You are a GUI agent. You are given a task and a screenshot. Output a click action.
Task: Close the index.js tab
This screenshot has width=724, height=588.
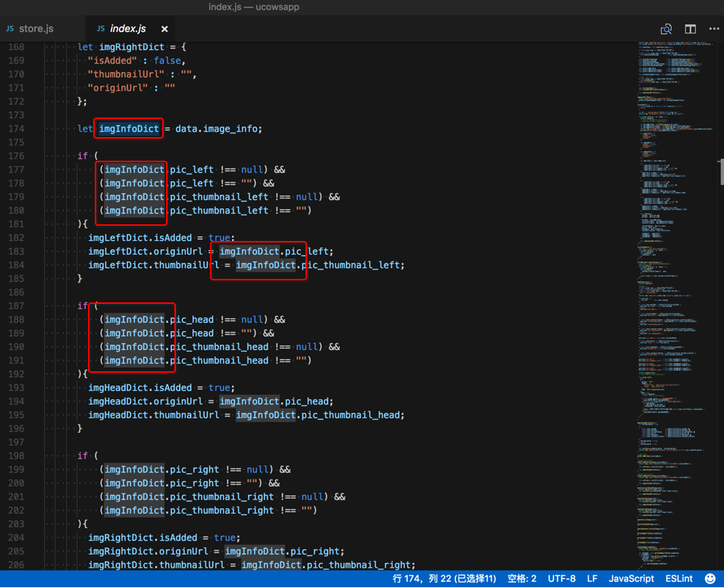coord(165,29)
